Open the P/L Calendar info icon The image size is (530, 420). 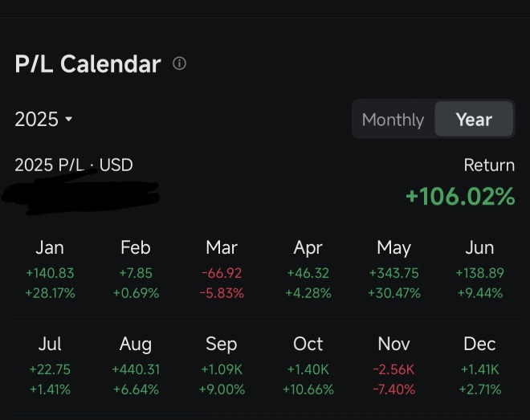(179, 63)
